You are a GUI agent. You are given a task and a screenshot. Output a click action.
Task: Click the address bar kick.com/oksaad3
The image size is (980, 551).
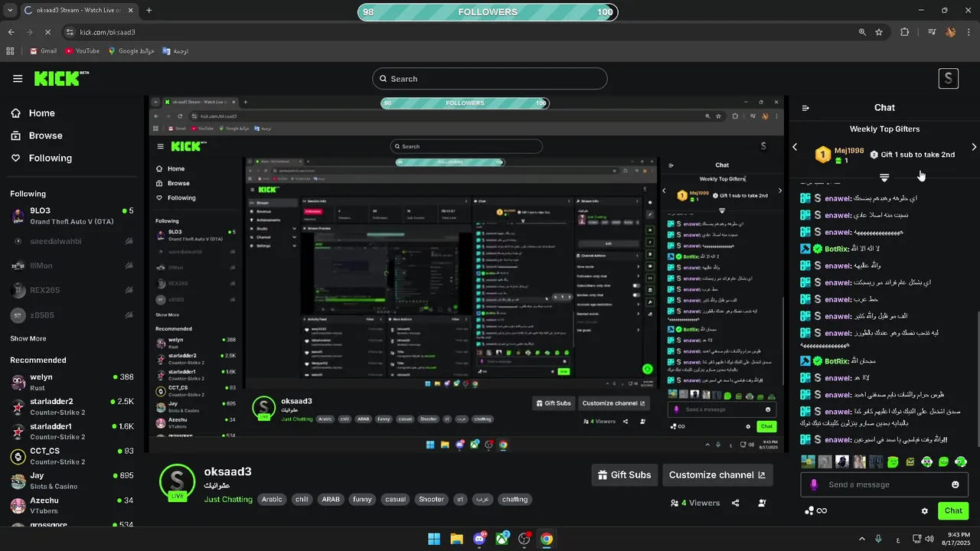click(x=107, y=32)
